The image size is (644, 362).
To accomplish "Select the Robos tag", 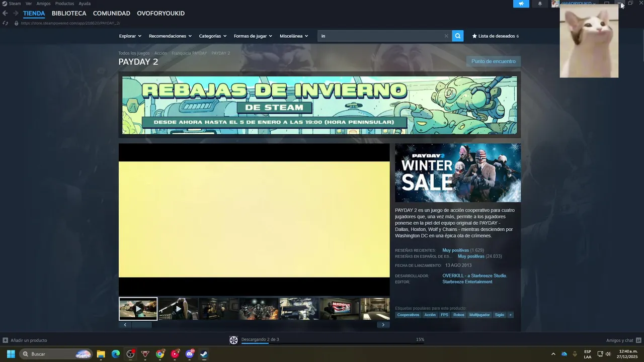I will pos(459,315).
